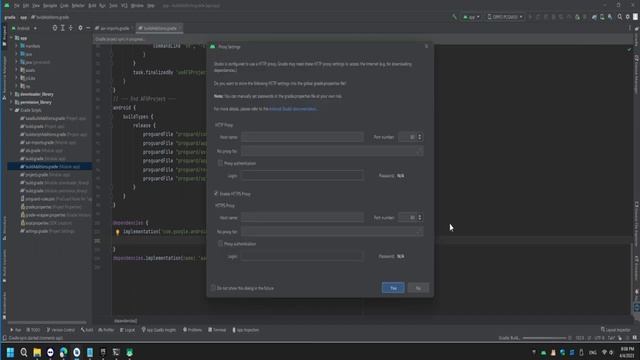Enable HTTPS Proxy authentication checkbox
Screen dimensions: 640x360
[220, 244]
